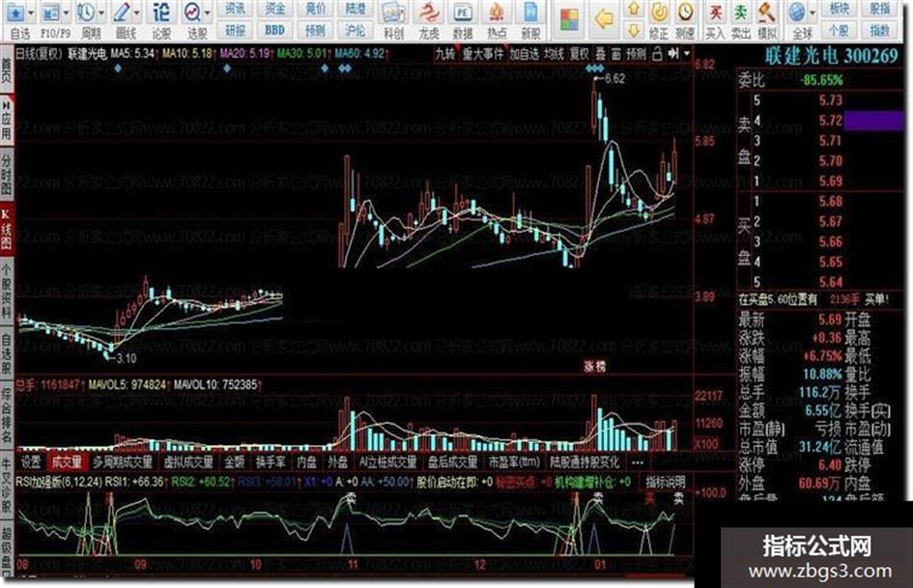The width and height of the screenshot is (913, 588).
Task: Click the 资讯 news button
Action: point(235,9)
